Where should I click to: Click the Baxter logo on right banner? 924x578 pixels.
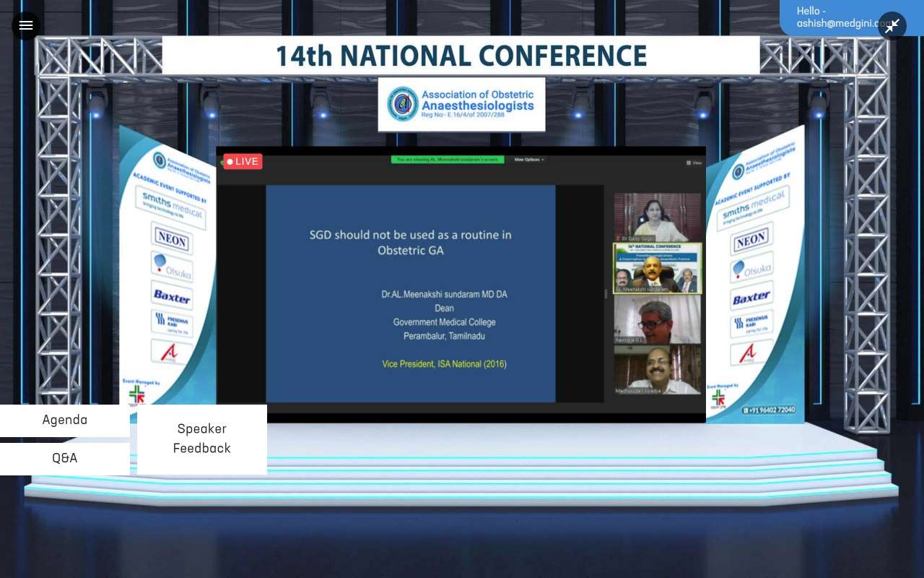click(x=751, y=298)
